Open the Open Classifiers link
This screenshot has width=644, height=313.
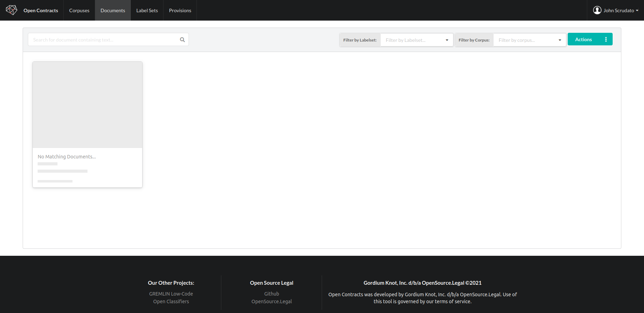[x=171, y=301]
